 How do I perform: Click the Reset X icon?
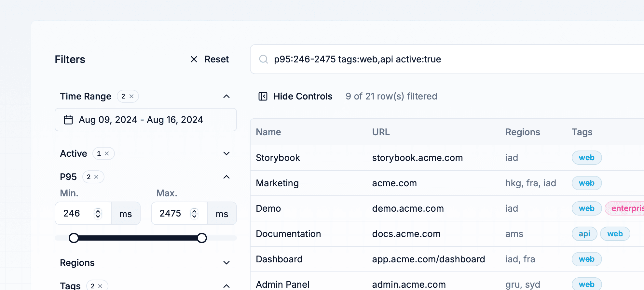pos(194,59)
